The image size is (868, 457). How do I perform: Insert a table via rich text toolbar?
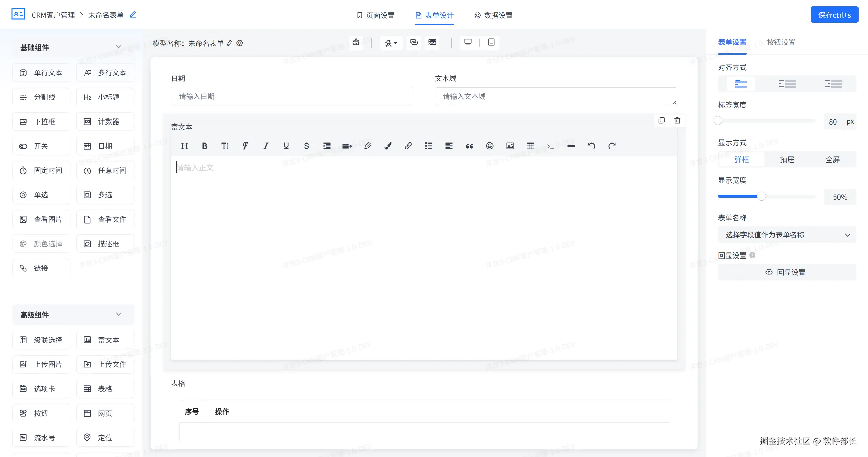[530, 146]
